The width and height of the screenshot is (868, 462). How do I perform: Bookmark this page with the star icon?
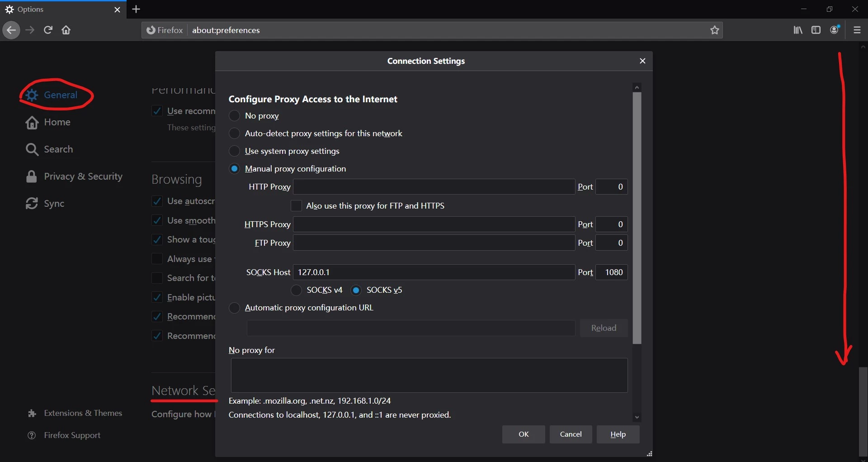tap(714, 30)
